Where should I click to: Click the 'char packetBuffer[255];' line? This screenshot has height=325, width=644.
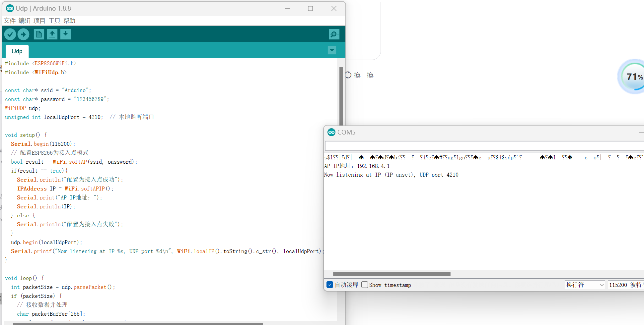pyautogui.click(x=51, y=314)
